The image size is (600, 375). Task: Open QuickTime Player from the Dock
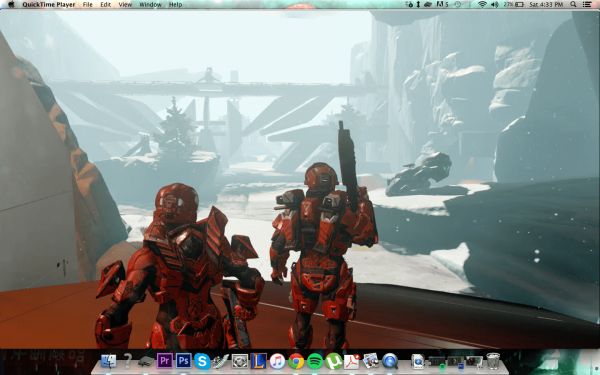pyautogui.click(x=390, y=361)
